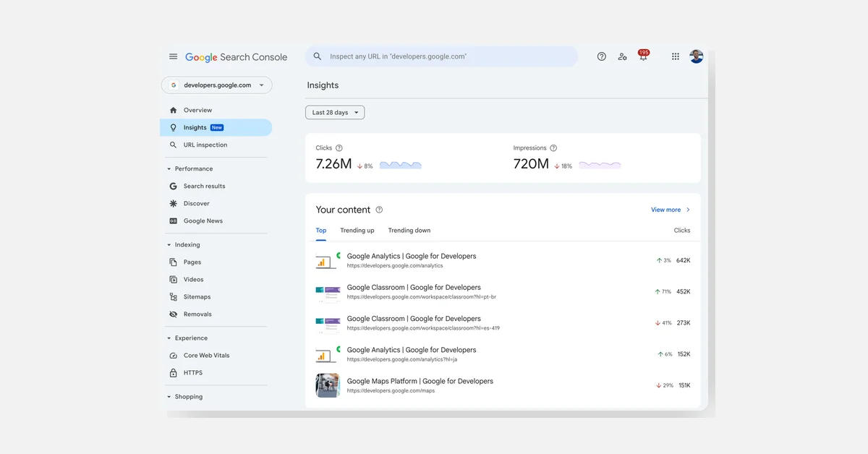Click the 720M impressions value
The image size is (868, 454).
pyautogui.click(x=531, y=164)
